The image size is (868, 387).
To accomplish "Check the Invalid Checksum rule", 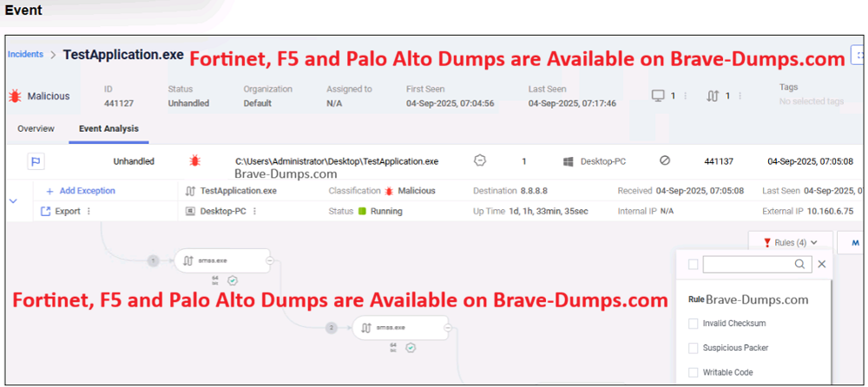I will tap(693, 324).
